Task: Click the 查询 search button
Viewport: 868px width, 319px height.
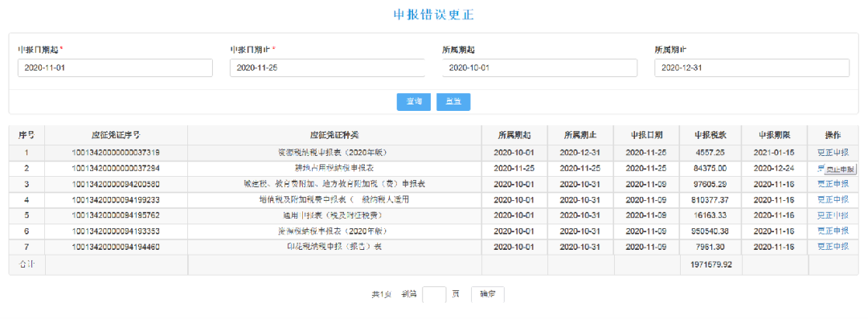Action: coord(414,102)
